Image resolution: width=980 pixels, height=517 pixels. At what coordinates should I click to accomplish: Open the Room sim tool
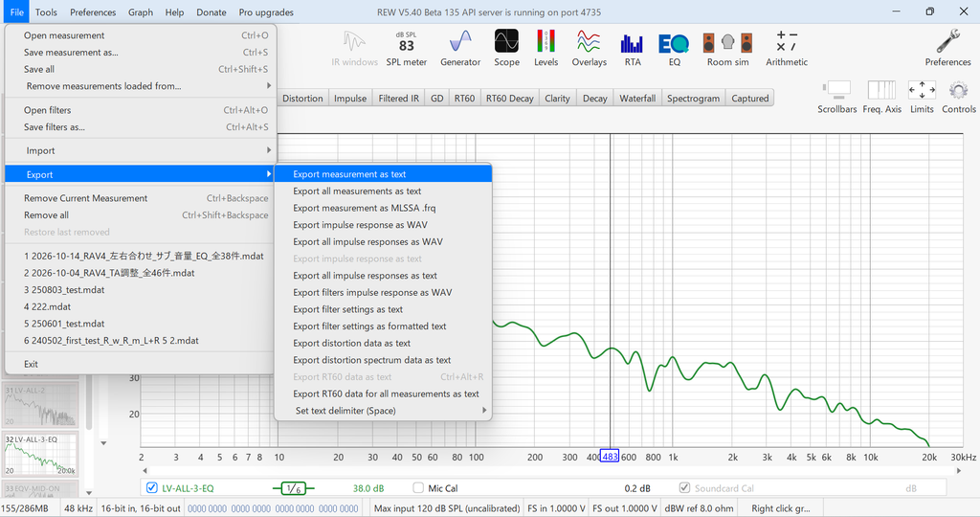[727, 49]
